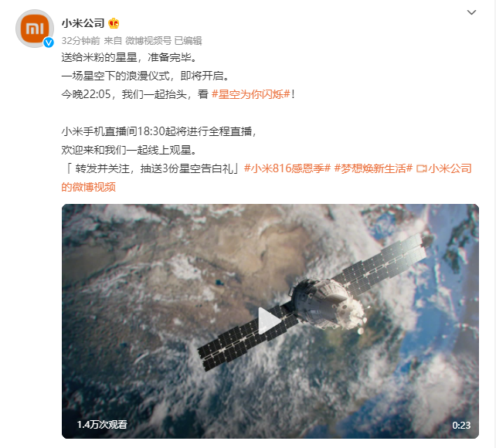
Task: Click the Xiaomi MI logo avatar
Action: [35, 29]
